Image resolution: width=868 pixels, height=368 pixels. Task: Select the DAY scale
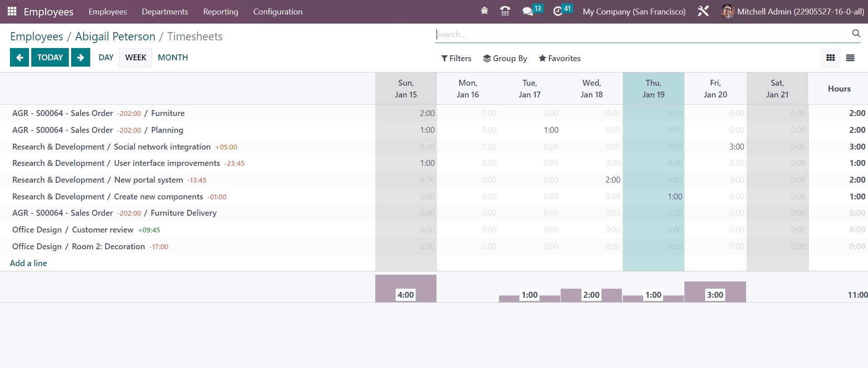click(106, 58)
